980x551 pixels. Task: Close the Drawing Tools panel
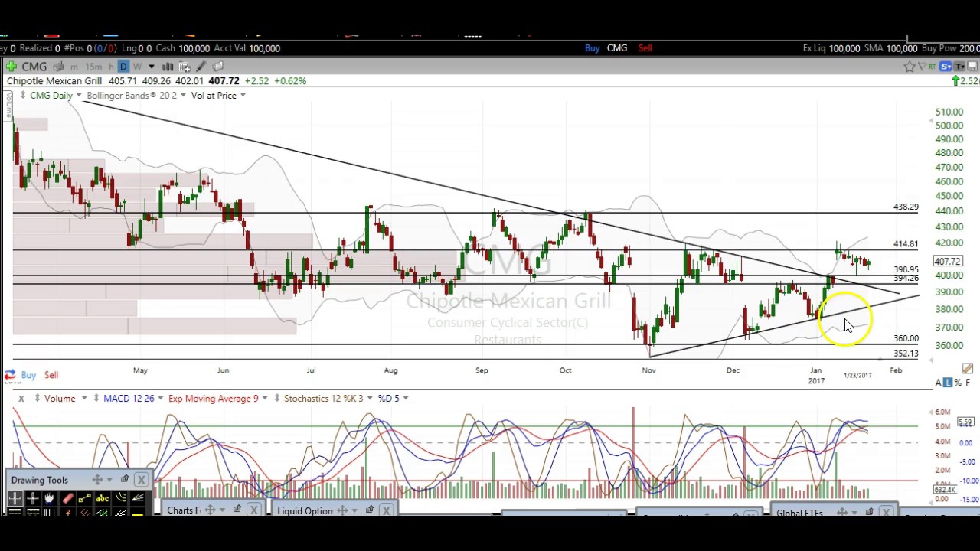tap(141, 480)
